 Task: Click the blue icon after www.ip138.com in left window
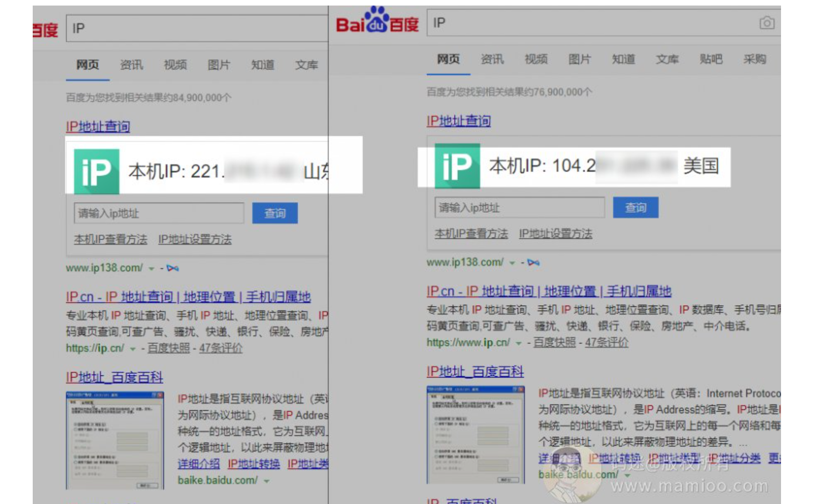[x=173, y=268]
